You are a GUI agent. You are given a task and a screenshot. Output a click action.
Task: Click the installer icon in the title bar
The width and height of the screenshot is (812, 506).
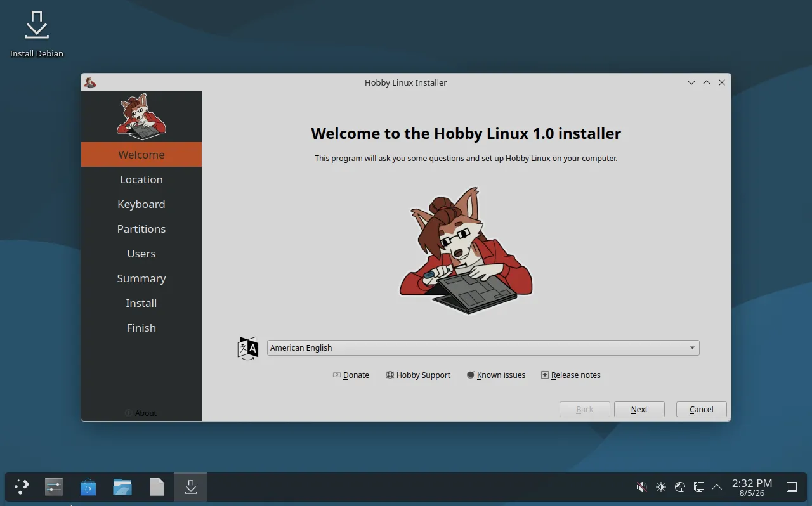tap(90, 82)
